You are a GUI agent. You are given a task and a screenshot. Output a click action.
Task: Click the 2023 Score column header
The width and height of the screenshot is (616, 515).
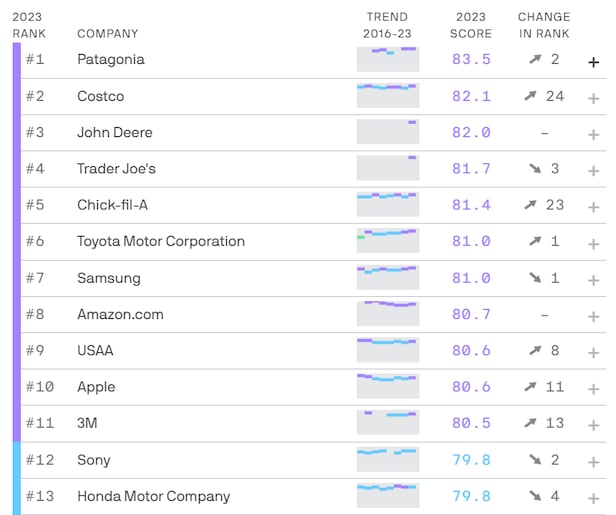471,25
